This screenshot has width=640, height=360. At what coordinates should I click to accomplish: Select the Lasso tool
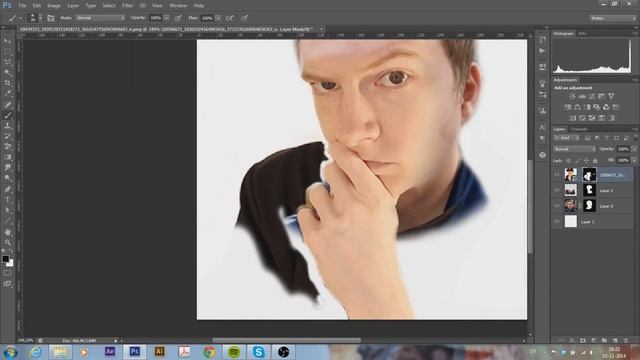[x=7, y=62]
